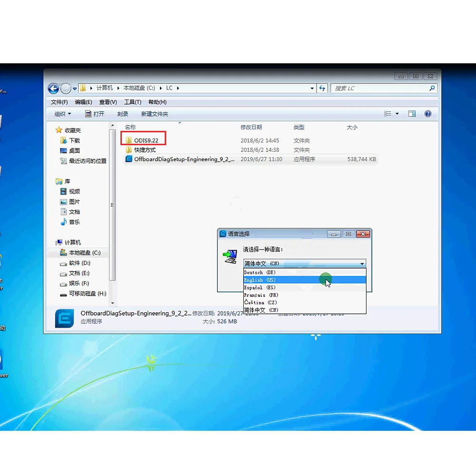Select 库 in navigation pane
This screenshot has width=476, height=476.
click(63, 181)
